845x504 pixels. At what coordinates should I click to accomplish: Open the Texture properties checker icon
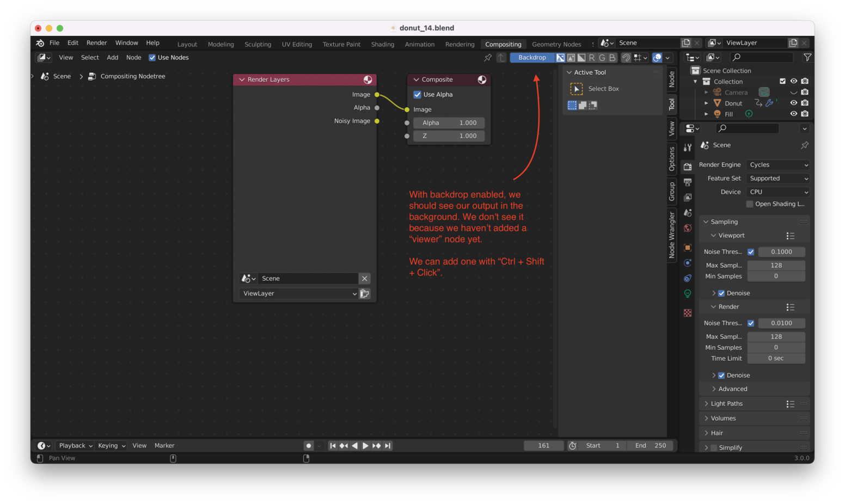pos(688,313)
